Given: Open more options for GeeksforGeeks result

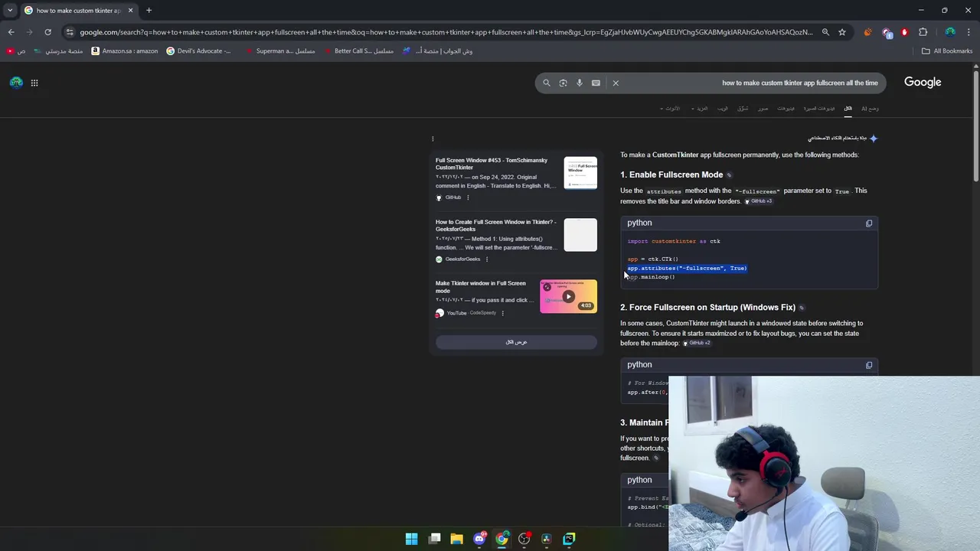Looking at the screenshot, I should pyautogui.click(x=486, y=259).
